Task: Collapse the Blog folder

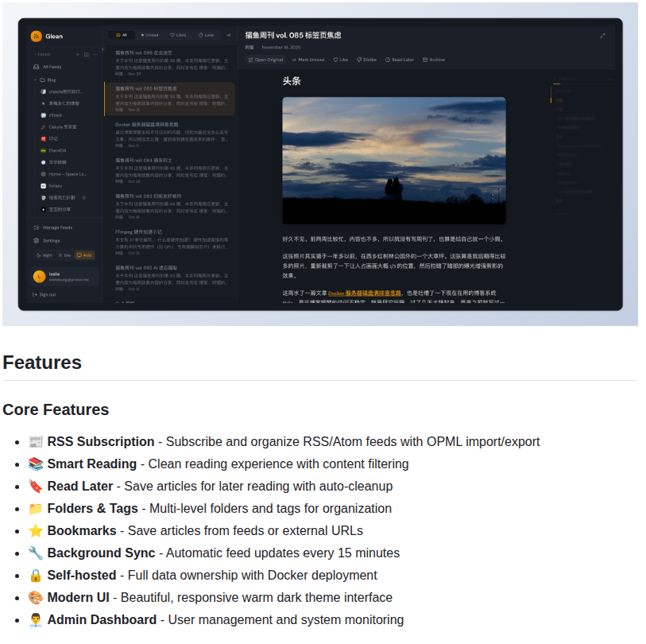Action: (x=35, y=80)
